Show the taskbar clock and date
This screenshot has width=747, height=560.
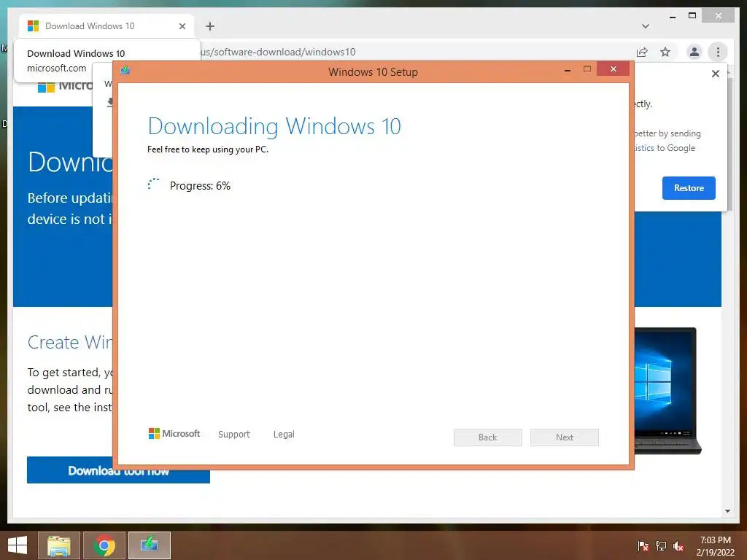tap(715, 546)
